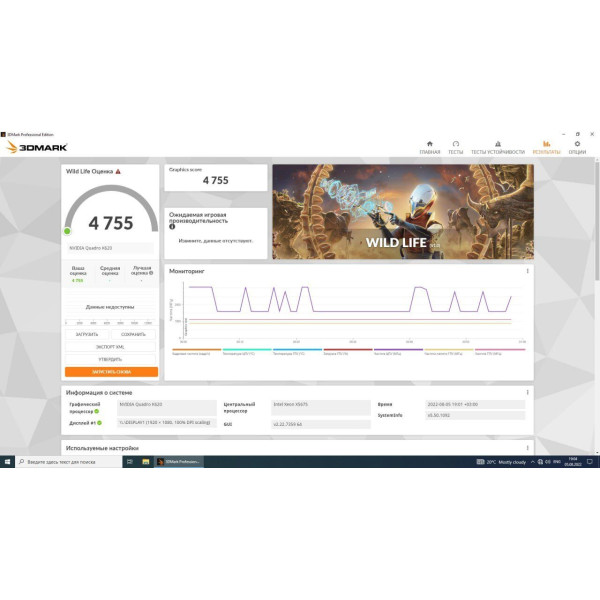This screenshot has height=600, width=600.
Task: Click the red warning icon next to Wild Life Оценка
Action: (118, 171)
